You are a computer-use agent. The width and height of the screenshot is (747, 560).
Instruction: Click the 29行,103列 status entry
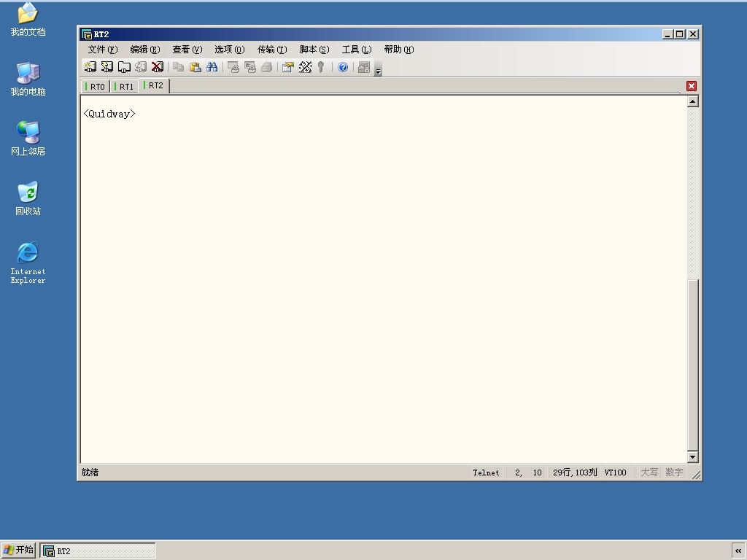pyautogui.click(x=575, y=472)
